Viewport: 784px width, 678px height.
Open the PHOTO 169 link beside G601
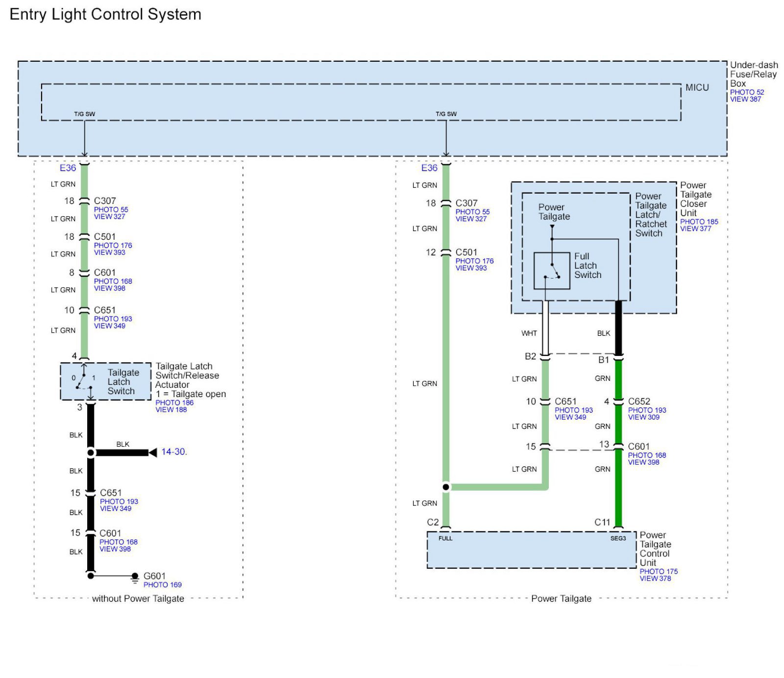point(162,584)
